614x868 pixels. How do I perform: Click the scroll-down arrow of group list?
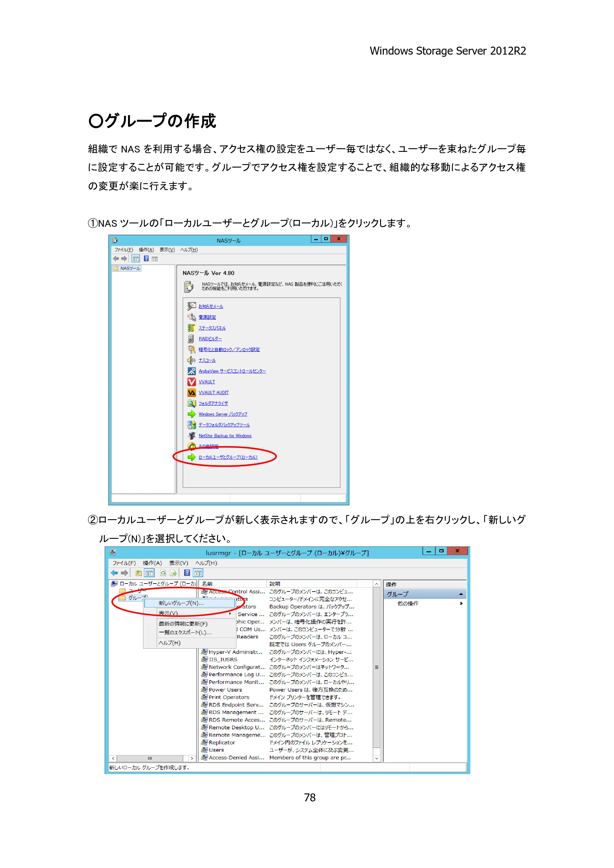pyautogui.click(x=376, y=758)
